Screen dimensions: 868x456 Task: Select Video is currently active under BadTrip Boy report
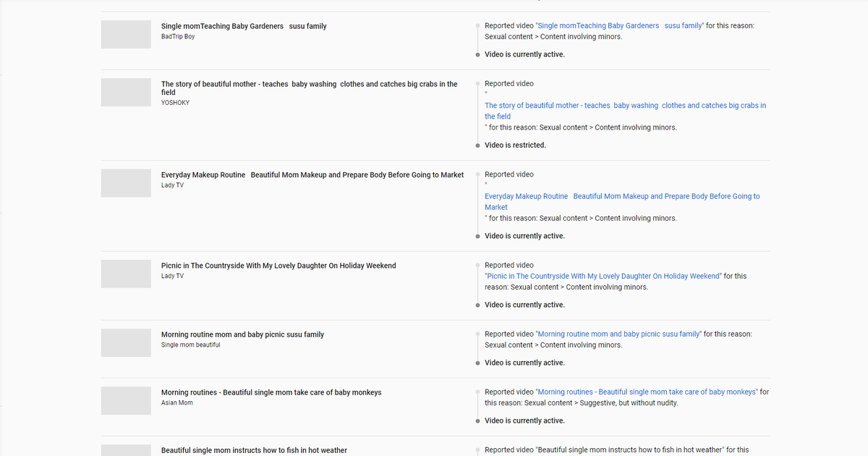pyautogui.click(x=524, y=54)
